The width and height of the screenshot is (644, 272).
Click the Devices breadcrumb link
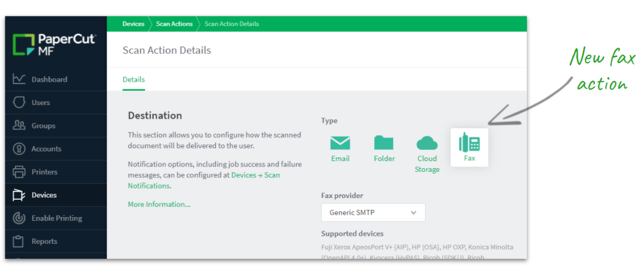(134, 24)
